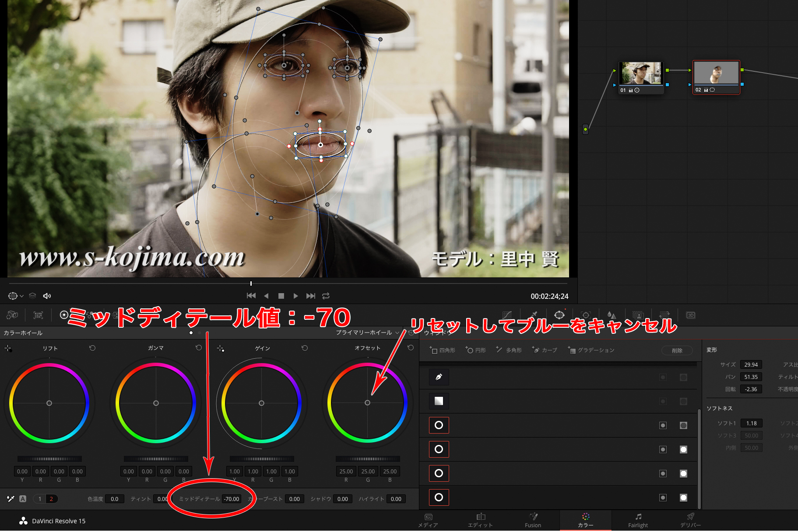798x532 pixels.
Task: Toggle mask on last circle window
Action: pyautogui.click(x=683, y=497)
